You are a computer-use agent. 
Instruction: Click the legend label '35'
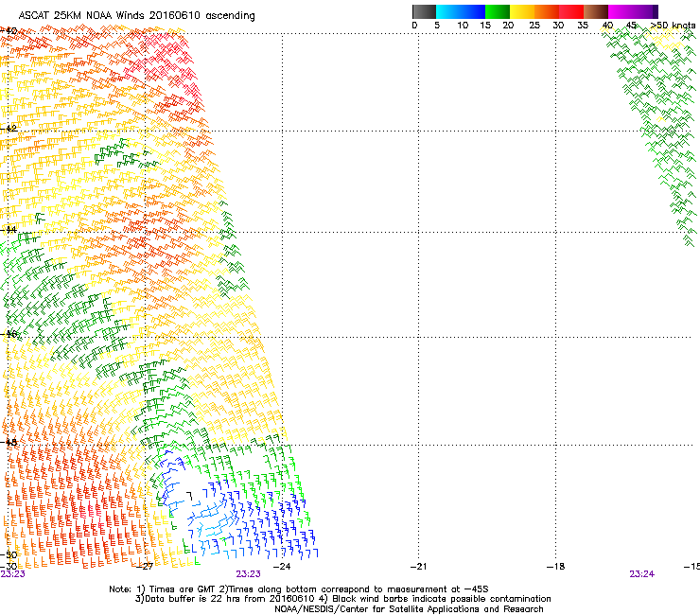click(x=583, y=26)
